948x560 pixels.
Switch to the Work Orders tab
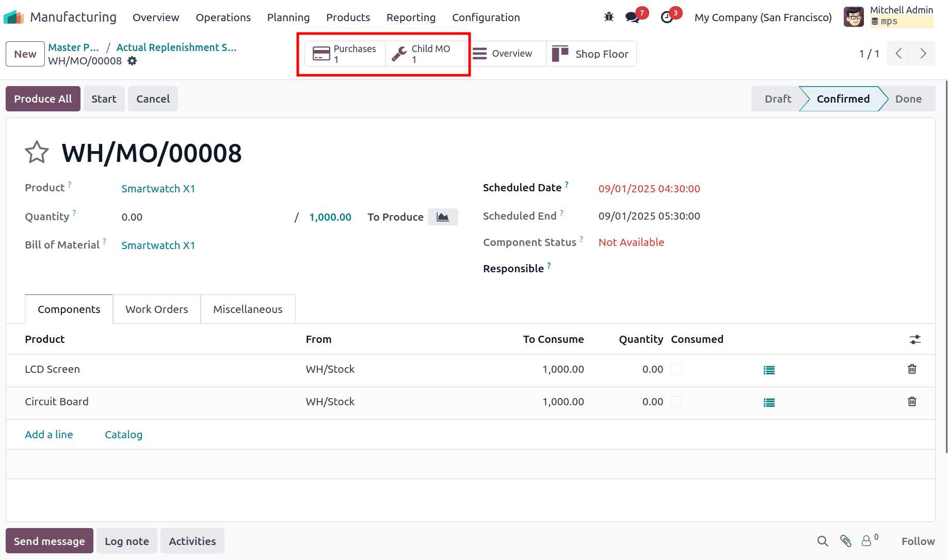point(156,309)
